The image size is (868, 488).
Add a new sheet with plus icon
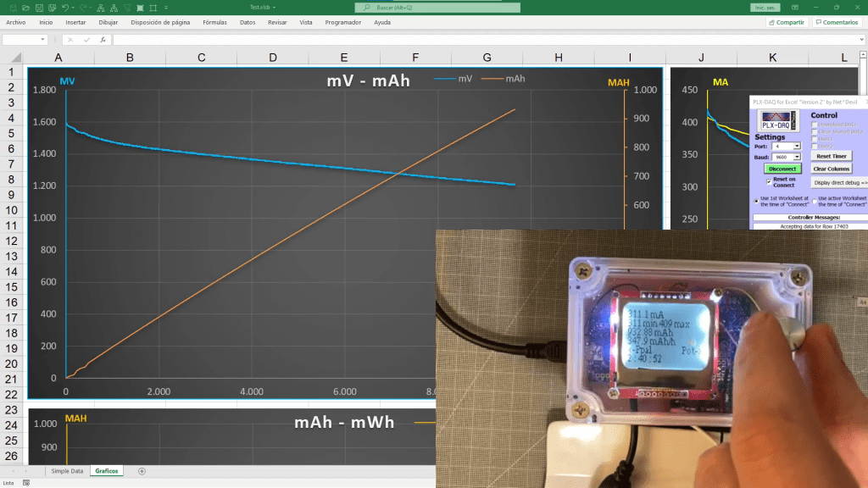142,470
